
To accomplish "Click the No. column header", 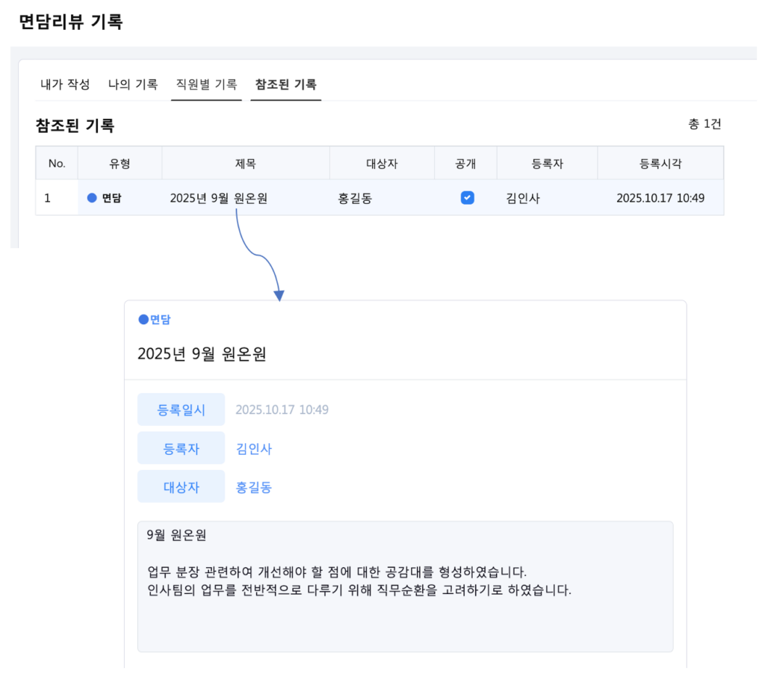I will 57,163.
